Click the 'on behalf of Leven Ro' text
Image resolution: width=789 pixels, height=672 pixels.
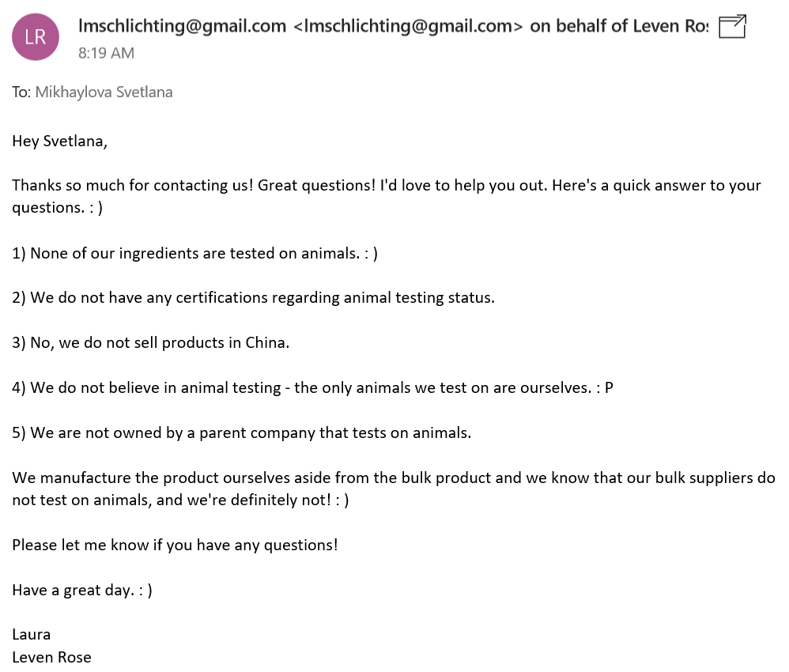click(x=619, y=25)
